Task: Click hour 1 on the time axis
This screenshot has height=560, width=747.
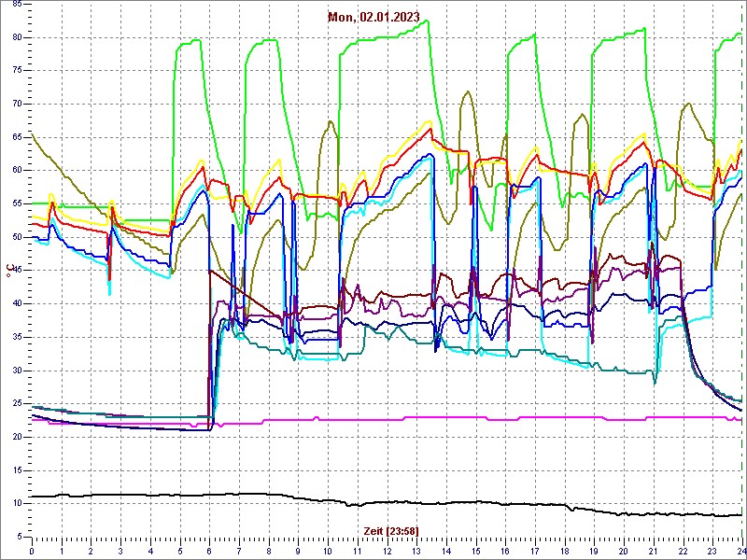Action: [x=62, y=551]
